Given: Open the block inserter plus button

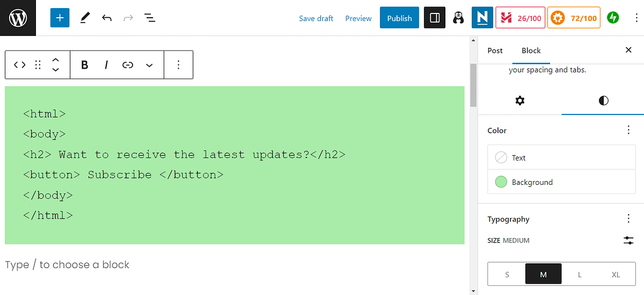Looking at the screenshot, I should coord(60,18).
